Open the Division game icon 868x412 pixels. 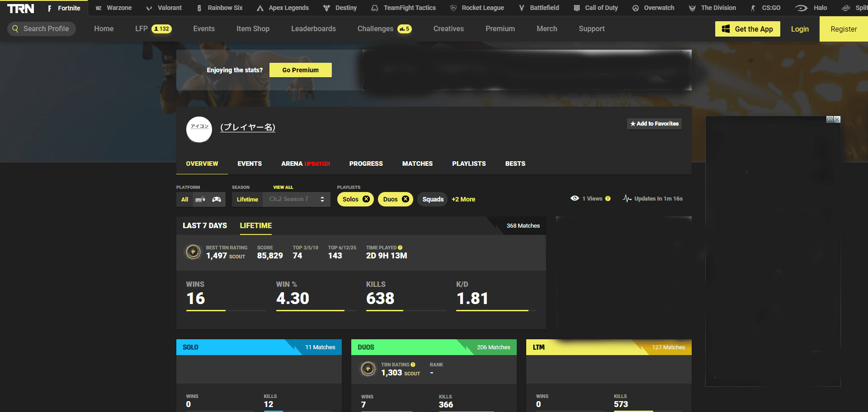coord(692,8)
